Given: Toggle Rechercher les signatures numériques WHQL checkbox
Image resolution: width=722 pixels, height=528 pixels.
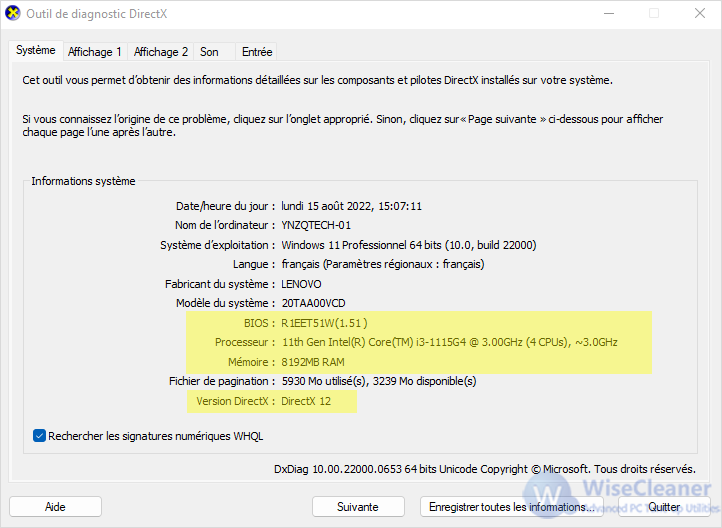Looking at the screenshot, I should coord(39,435).
